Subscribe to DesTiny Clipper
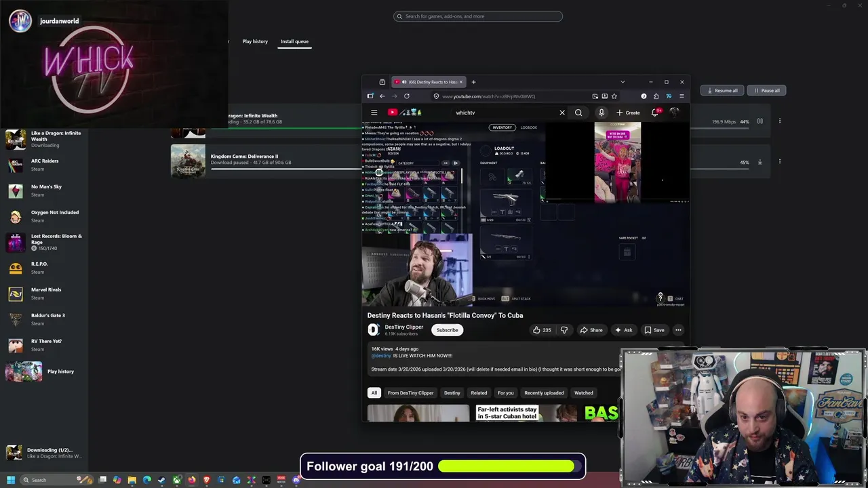Image resolution: width=868 pixels, height=488 pixels. 447,330
